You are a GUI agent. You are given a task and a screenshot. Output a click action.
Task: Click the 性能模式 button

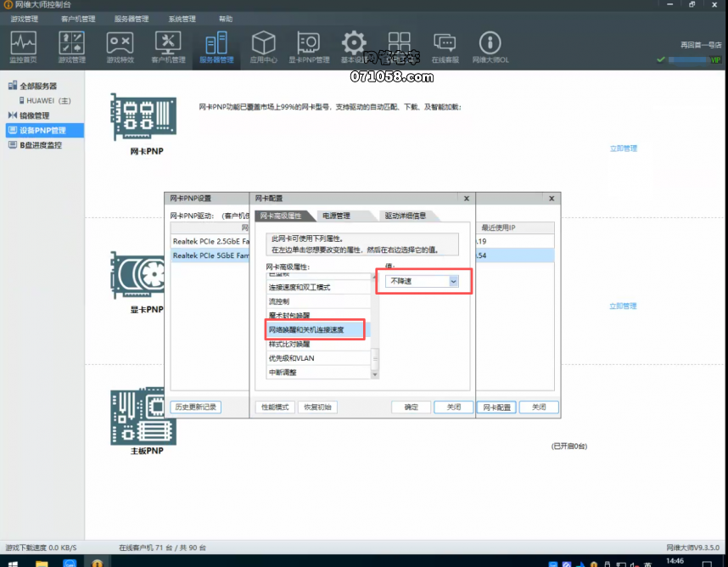click(x=275, y=407)
